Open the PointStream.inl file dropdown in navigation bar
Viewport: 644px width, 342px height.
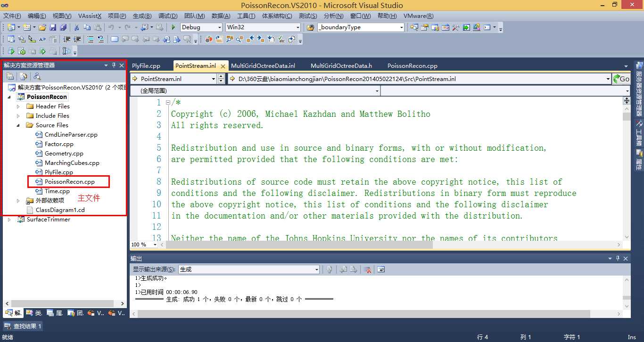(214, 79)
